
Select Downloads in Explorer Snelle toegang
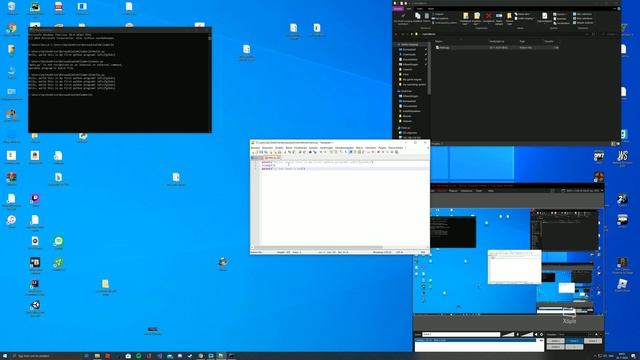[409, 54]
